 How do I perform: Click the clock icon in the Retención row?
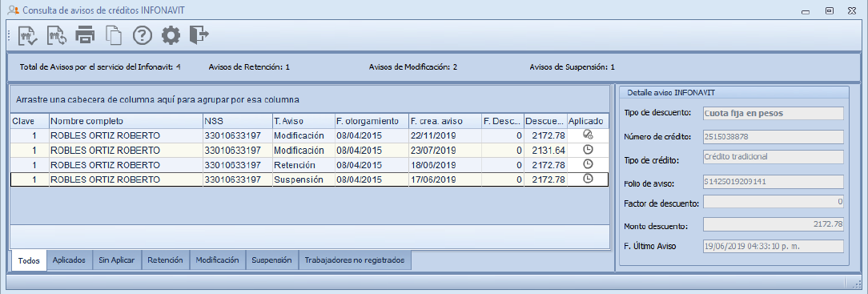pos(588,164)
